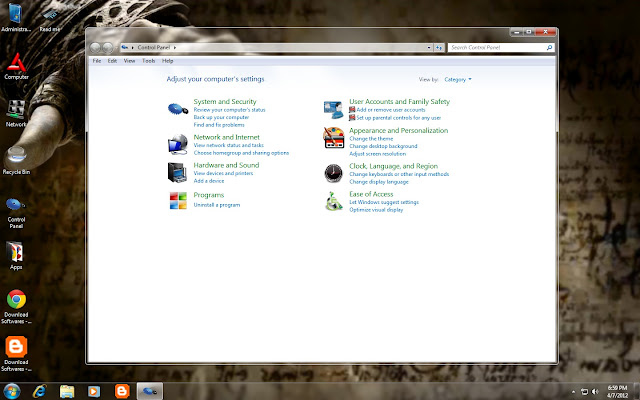Screen dimensions: 640x400
Task: Click the search magnifier icon
Action: coord(549,48)
